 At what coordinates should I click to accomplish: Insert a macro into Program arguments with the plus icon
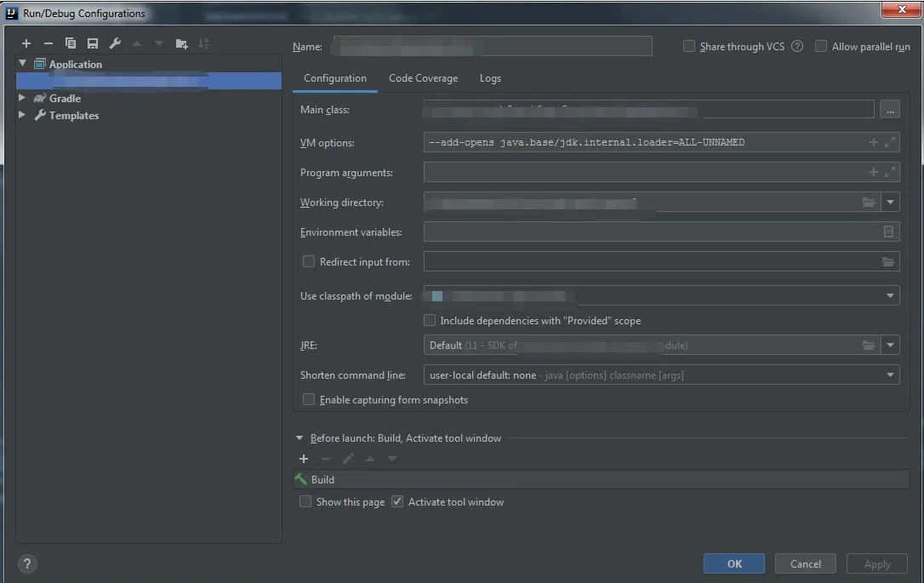[x=873, y=172]
